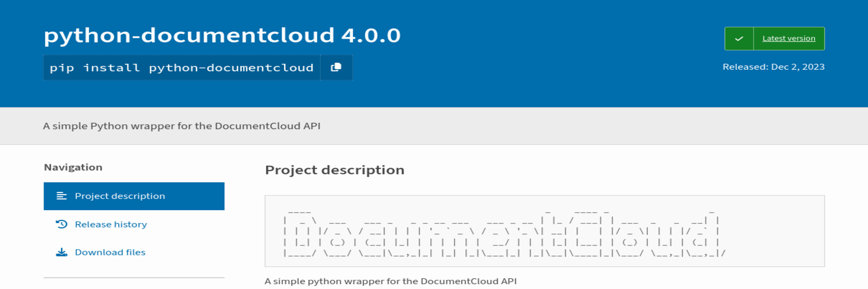Select the pip install python-documentcloud text
Screen dimensions: 868x289
click(182, 68)
